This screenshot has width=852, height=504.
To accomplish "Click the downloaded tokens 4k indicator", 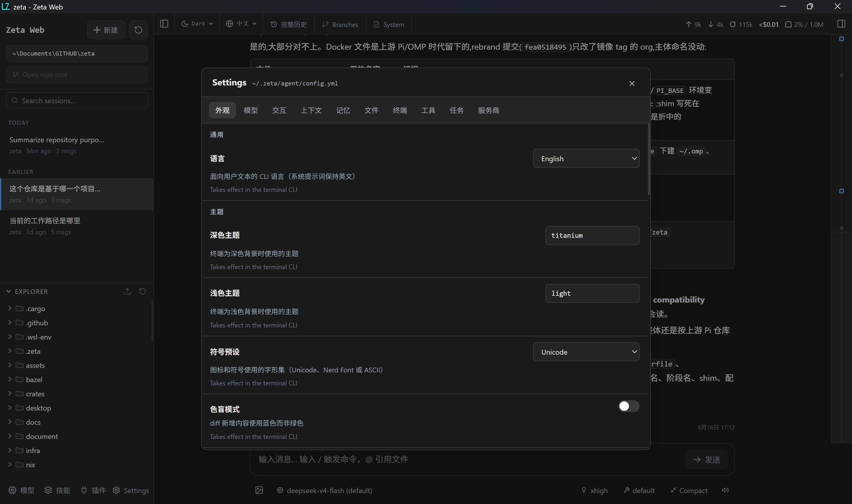I will [716, 24].
